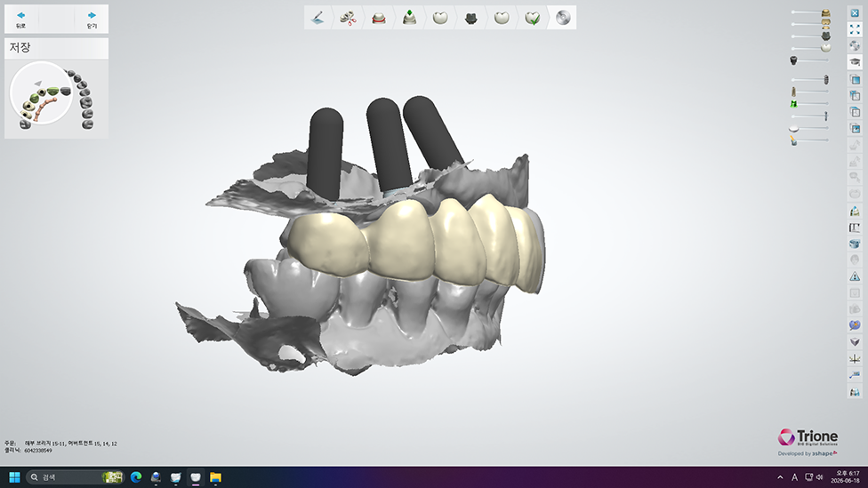868x488 pixels.
Task: Adjust the white disc visibility slider
Action: click(x=810, y=128)
